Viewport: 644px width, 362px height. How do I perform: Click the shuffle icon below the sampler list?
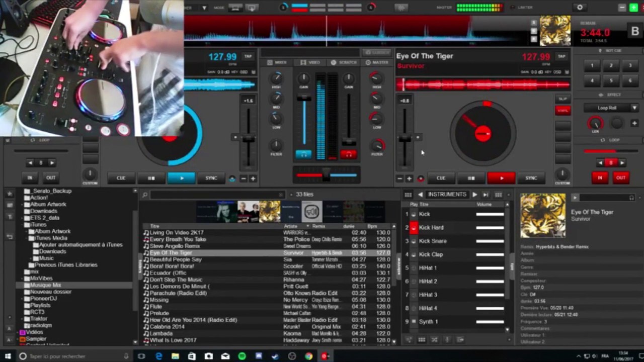[x=434, y=340]
